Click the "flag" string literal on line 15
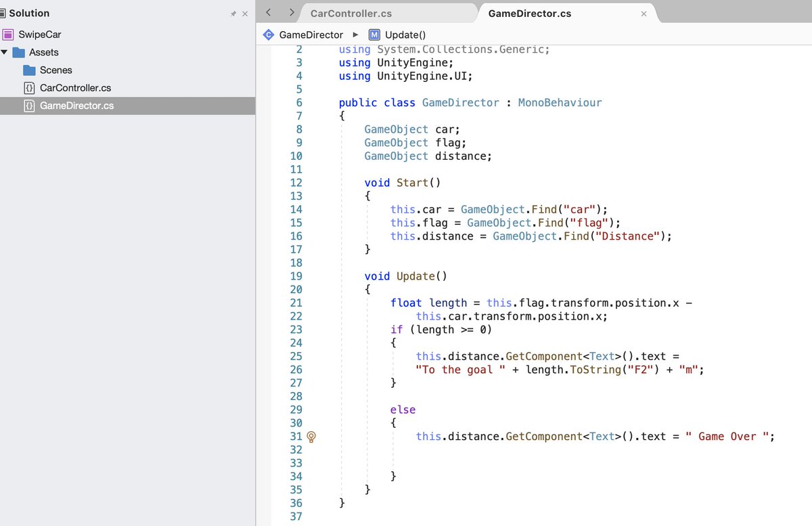The height and width of the screenshot is (526, 812). pos(592,223)
